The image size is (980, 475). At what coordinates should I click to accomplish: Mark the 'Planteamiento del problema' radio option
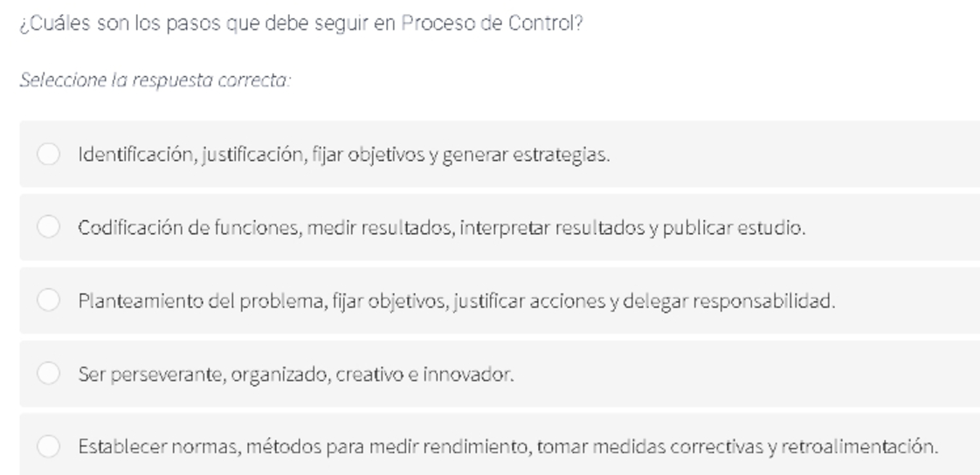coord(48,300)
